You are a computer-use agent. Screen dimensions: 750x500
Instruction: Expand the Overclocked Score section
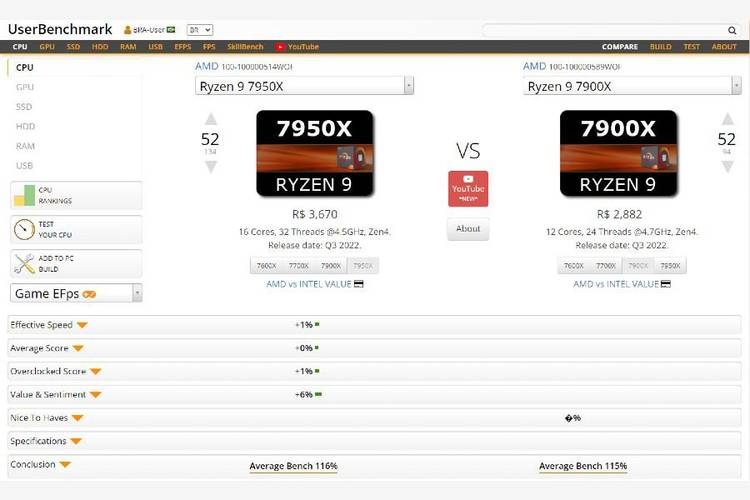(x=96, y=371)
